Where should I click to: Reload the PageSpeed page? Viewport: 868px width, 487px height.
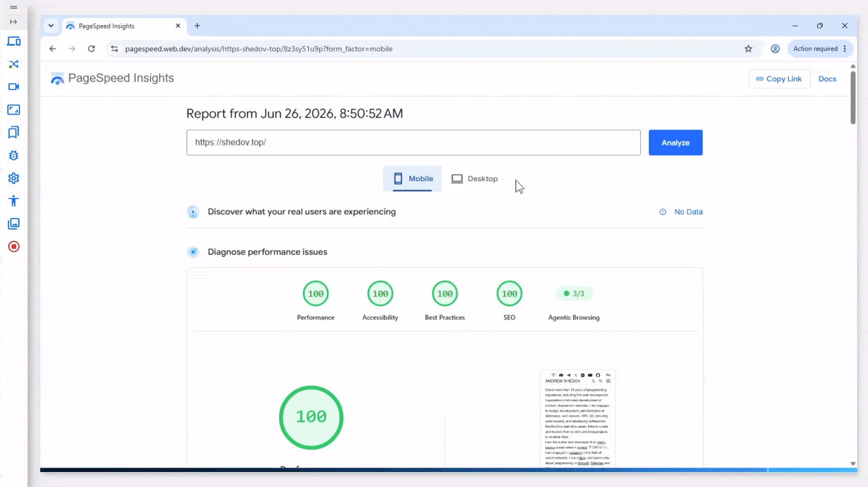[x=91, y=49]
